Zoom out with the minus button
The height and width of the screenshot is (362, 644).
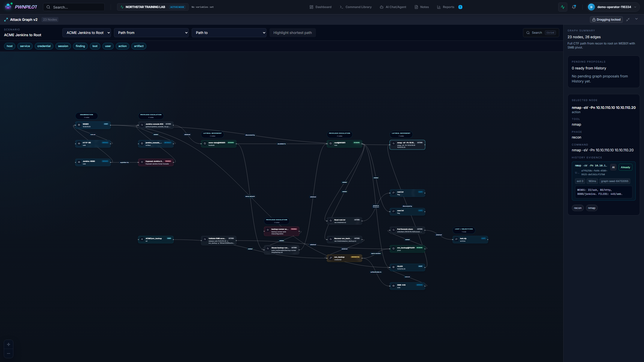[x=9, y=353]
